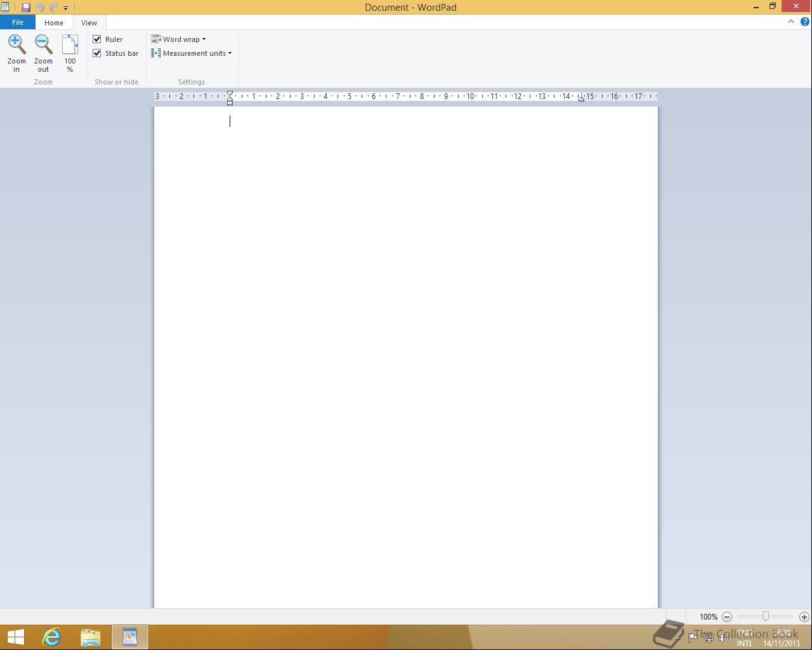This screenshot has width=812, height=650.
Task: Open the Windows Start button
Action: [15, 637]
